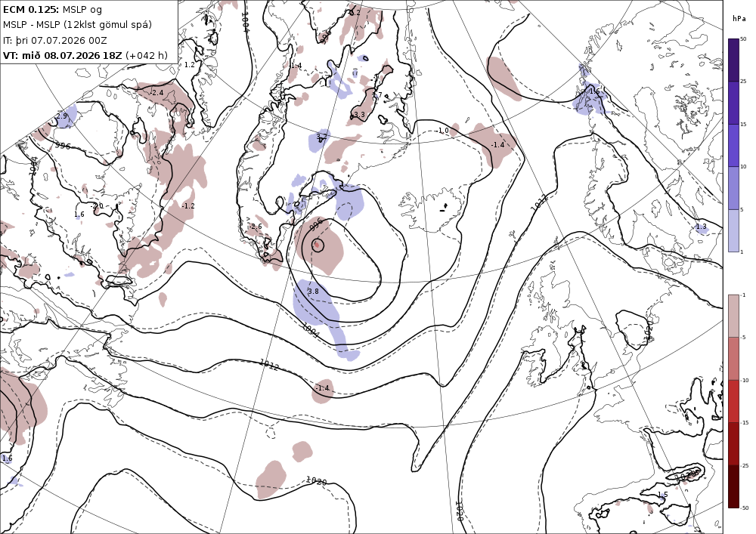Click the header line 'ECM 0.125: MSLP og'
756x534 pixels.
click(53, 9)
